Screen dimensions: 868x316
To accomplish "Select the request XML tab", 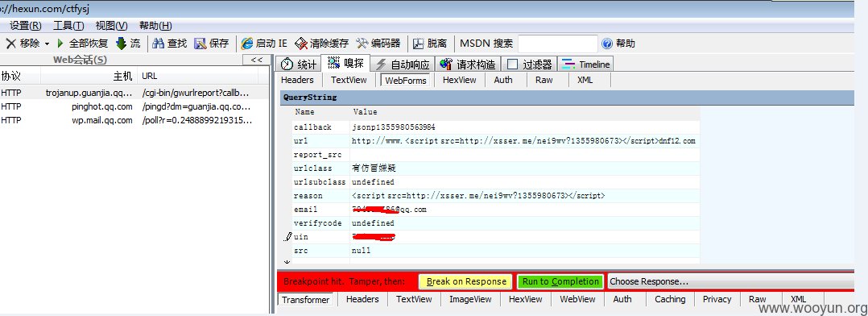I will pos(585,80).
